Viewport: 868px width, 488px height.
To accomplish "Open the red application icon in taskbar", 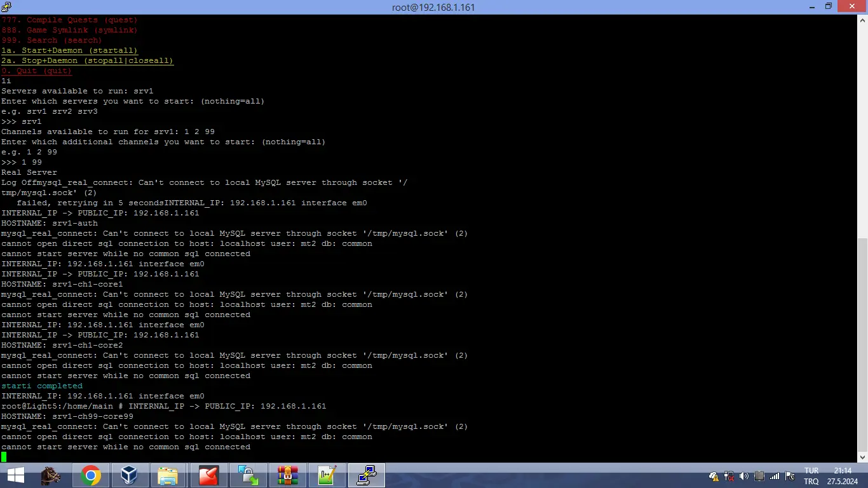I will coord(208,475).
